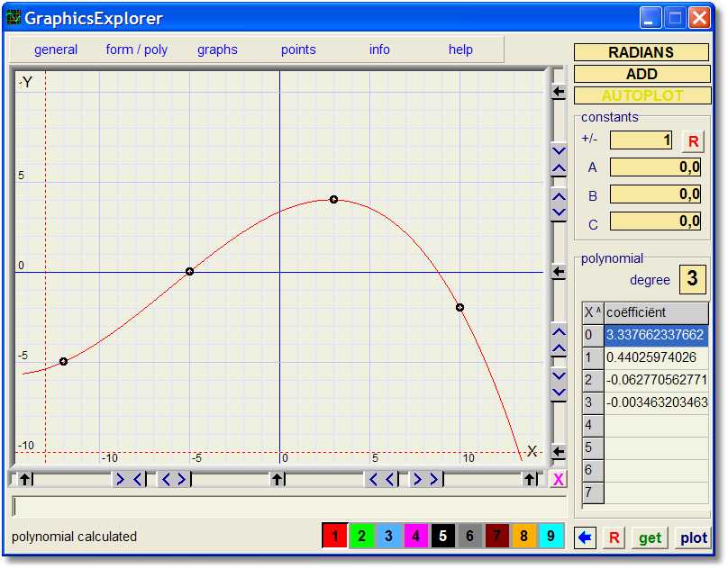Viewport: 728px width, 569px height.
Task: Select magenta color swatch 4
Action: tap(415, 536)
